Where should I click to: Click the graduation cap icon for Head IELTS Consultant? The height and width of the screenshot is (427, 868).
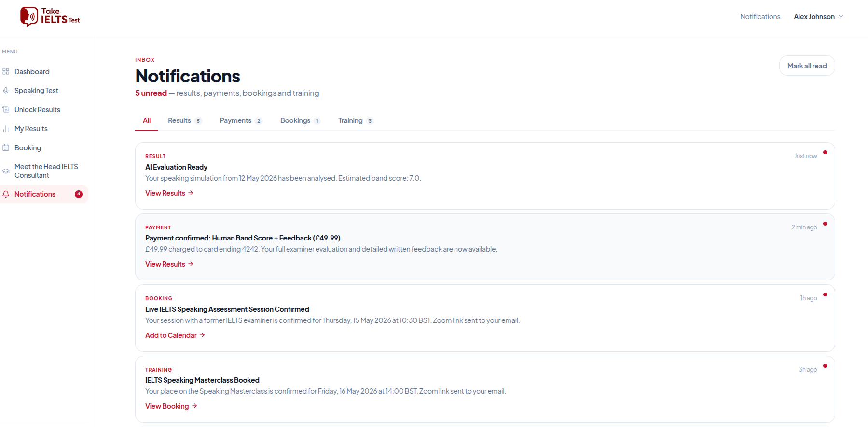6,171
